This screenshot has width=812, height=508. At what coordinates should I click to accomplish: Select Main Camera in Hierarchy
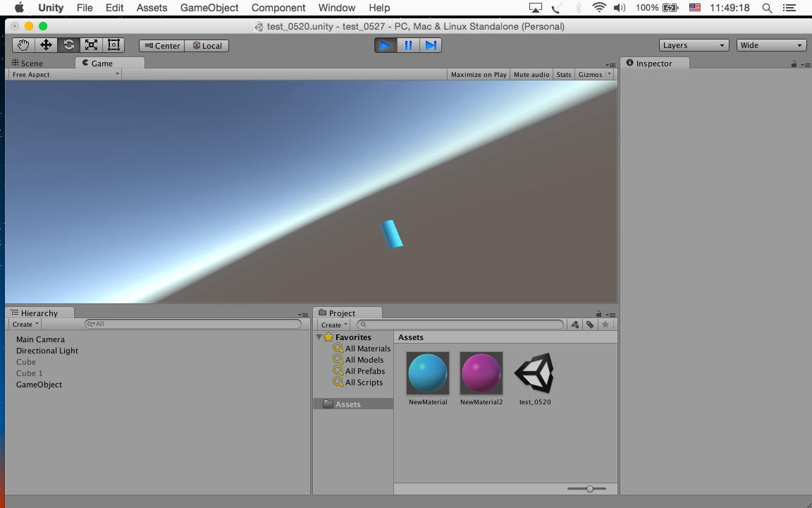[40, 339]
